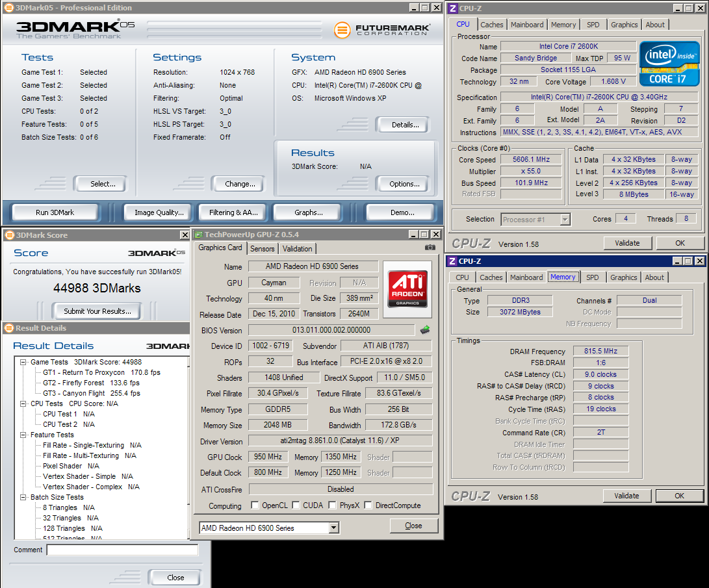Image resolution: width=709 pixels, height=588 pixels.
Task: Open the AMD Radeon HD 6900 Series dropdown
Action: tap(333, 528)
